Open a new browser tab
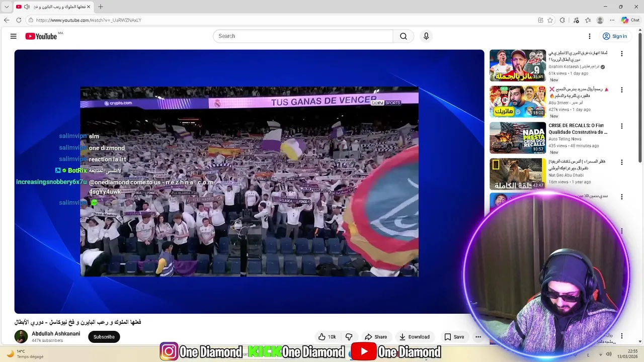Screen dimensions: 644x362 coord(101,7)
